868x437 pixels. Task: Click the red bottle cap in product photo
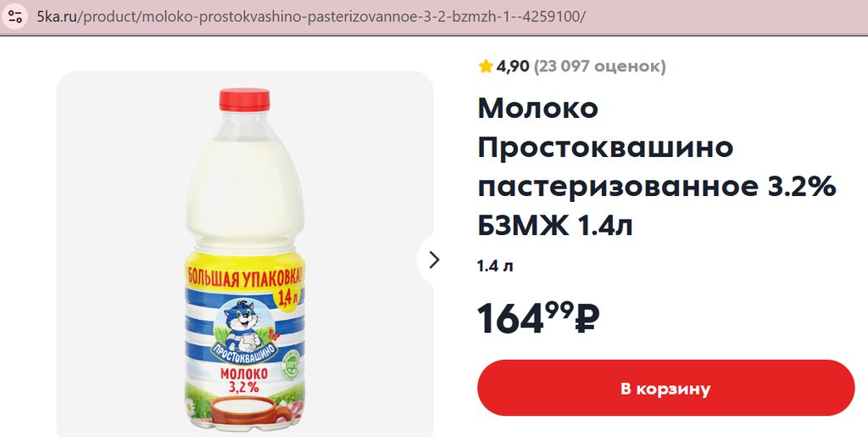coord(245,99)
